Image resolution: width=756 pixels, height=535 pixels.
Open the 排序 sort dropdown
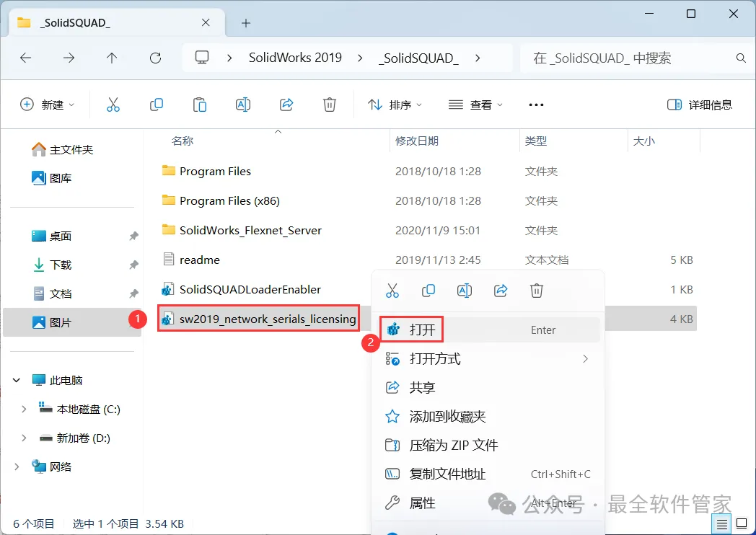click(x=395, y=105)
